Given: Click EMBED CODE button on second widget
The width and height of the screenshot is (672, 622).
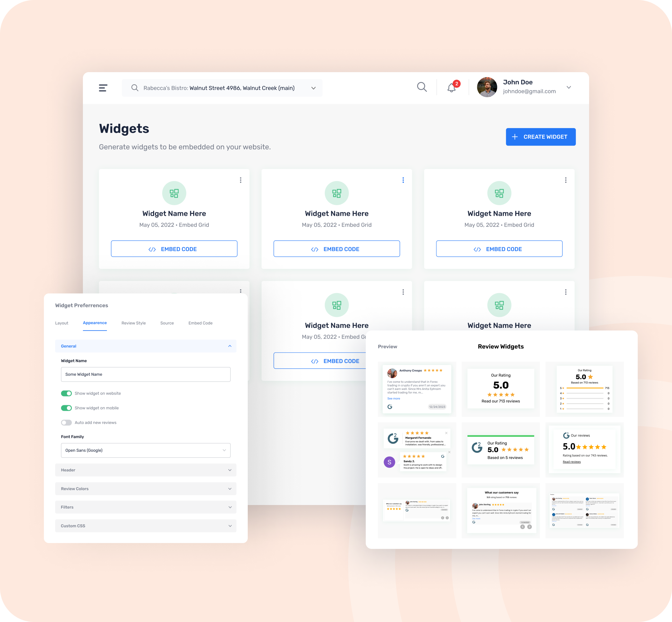Looking at the screenshot, I should (336, 249).
